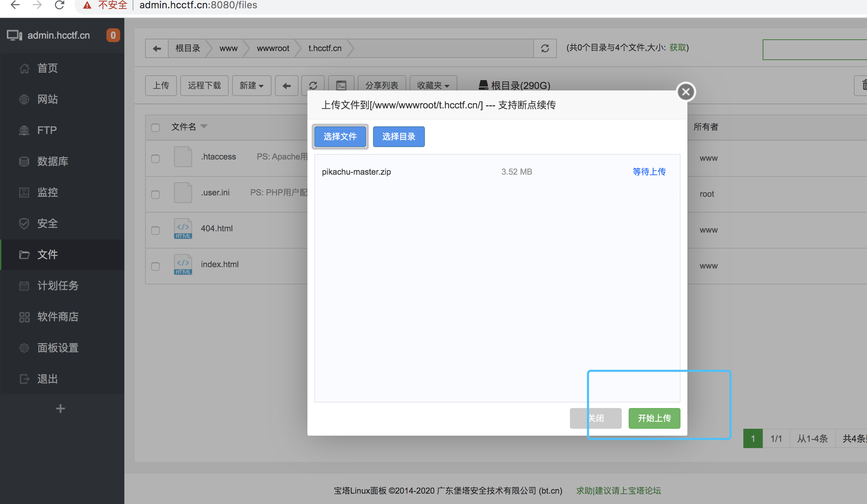Click 获取 to fetch directory size
The image size is (867, 504).
click(x=677, y=48)
